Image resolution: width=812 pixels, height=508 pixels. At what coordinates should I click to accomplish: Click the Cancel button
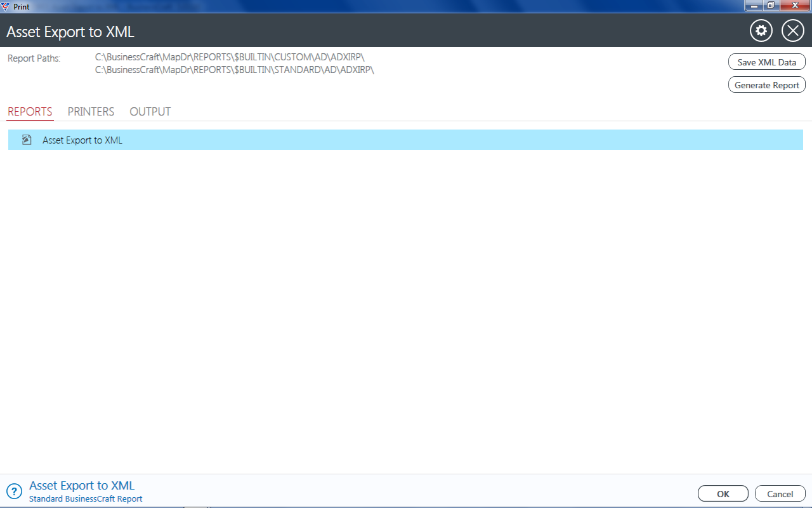(x=780, y=493)
